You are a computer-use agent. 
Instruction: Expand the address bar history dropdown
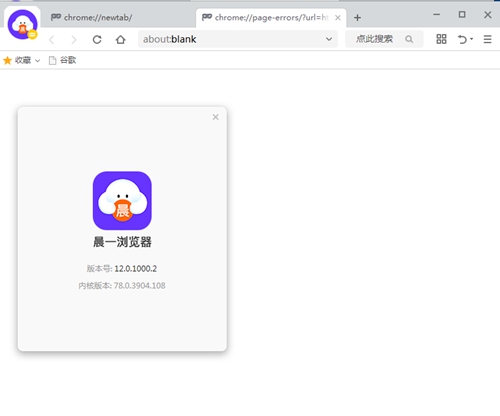point(329,39)
